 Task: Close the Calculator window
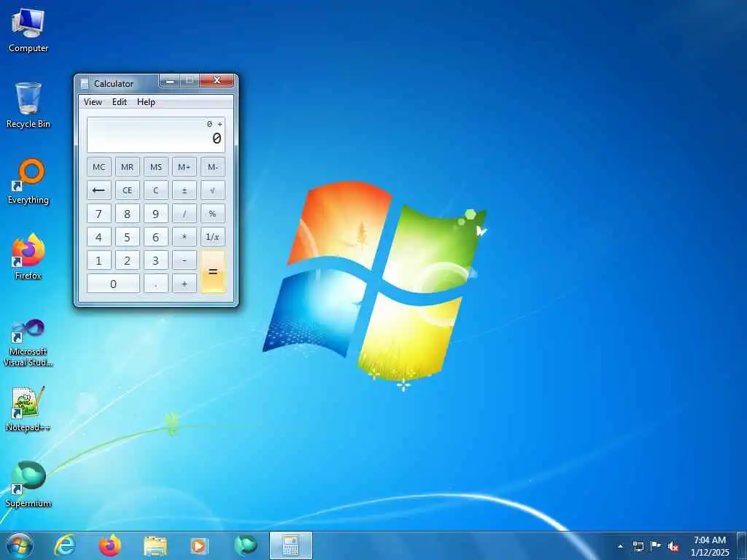[x=217, y=81]
